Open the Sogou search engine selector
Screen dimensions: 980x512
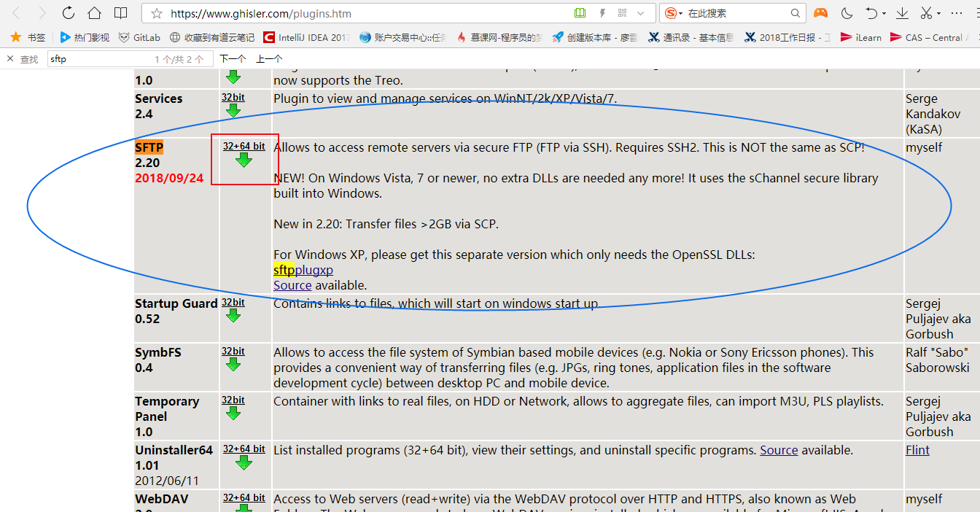click(x=673, y=13)
